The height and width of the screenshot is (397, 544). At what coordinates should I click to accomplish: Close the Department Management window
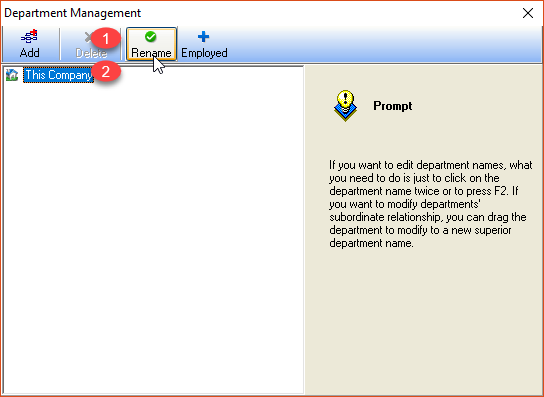[528, 13]
